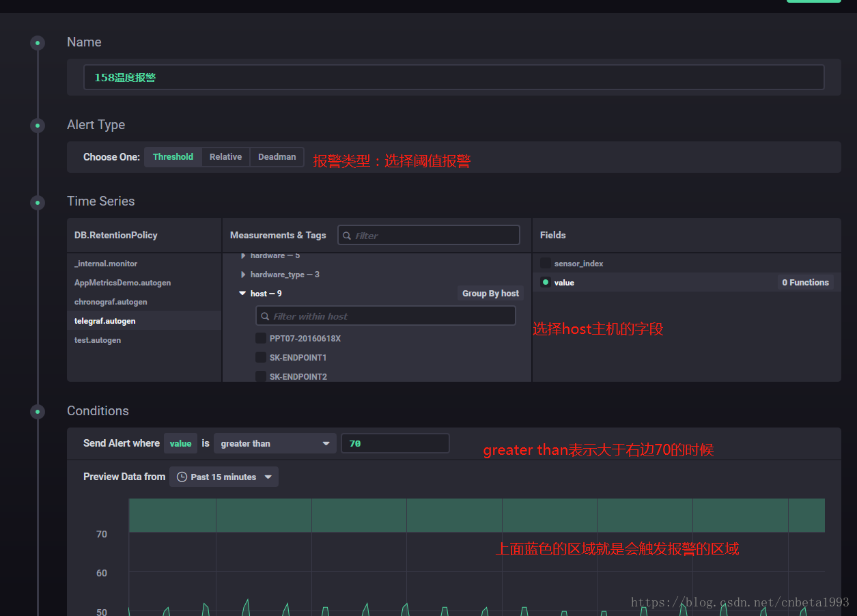Screen dimensions: 857x616
Task: Check the PPT07-20160618X host checkbox
Action: coord(261,338)
